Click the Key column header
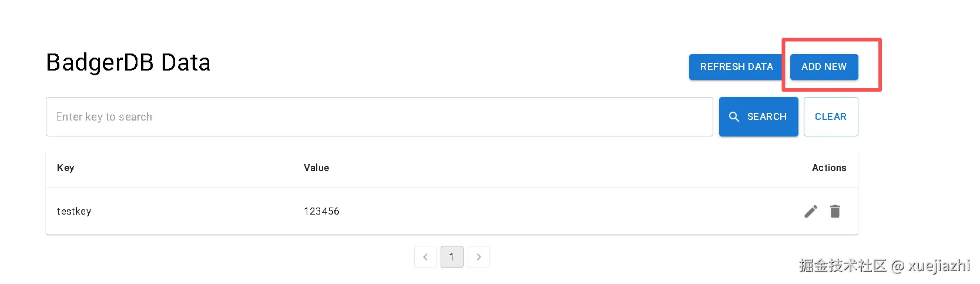 [x=66, y=168]
